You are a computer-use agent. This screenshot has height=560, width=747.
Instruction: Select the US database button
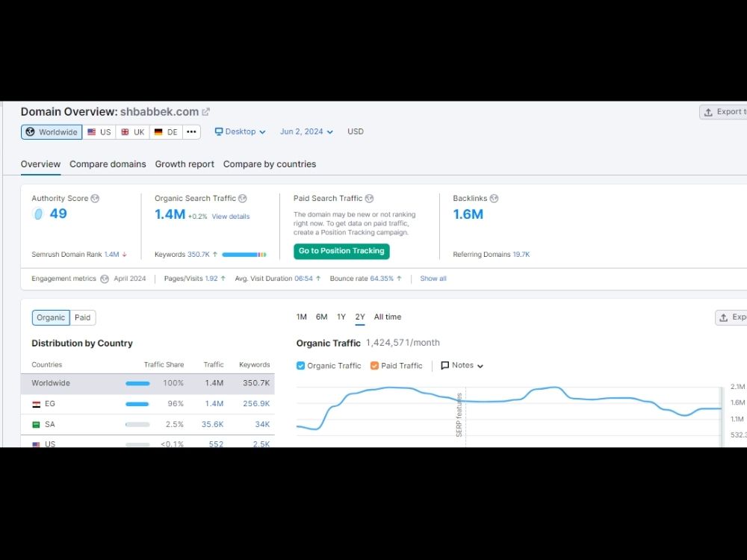(x=99, y=132)
